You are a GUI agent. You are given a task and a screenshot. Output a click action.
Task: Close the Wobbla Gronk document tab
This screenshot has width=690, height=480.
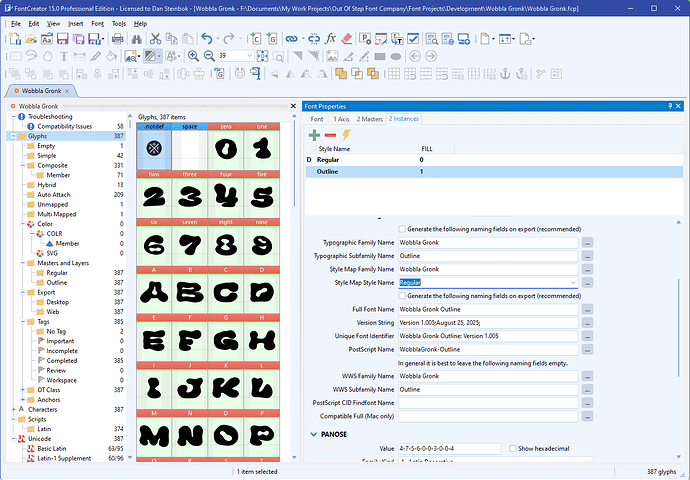click(67, 91)
